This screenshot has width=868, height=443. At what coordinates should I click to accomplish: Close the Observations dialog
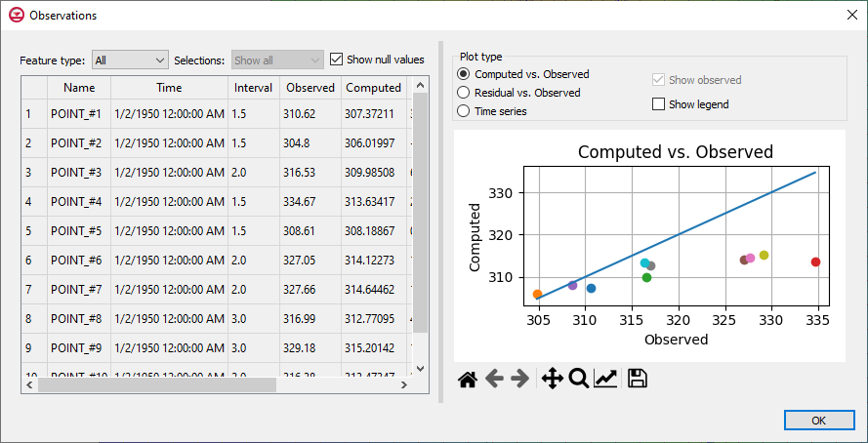(x=852, y=15)
